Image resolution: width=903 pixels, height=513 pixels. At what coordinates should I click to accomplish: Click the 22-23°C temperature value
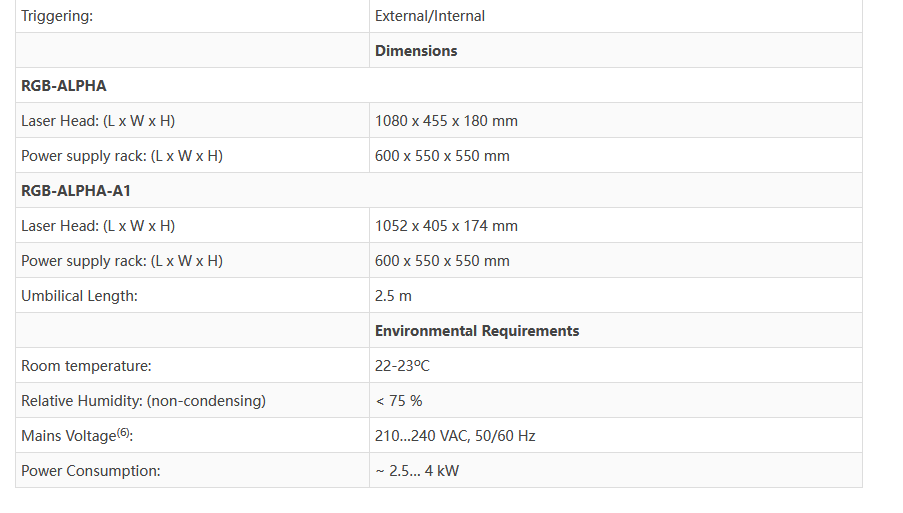coord(402,366)
